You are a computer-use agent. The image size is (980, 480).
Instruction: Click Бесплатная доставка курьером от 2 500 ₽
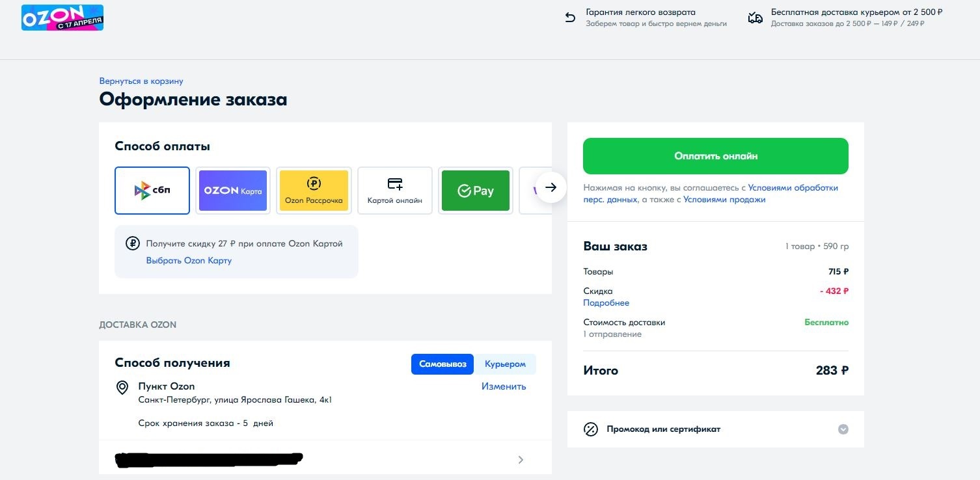pos(857,12)
